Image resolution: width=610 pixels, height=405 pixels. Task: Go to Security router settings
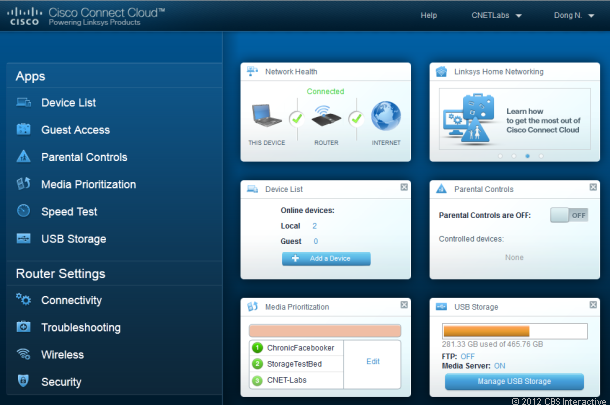(61, 382)
